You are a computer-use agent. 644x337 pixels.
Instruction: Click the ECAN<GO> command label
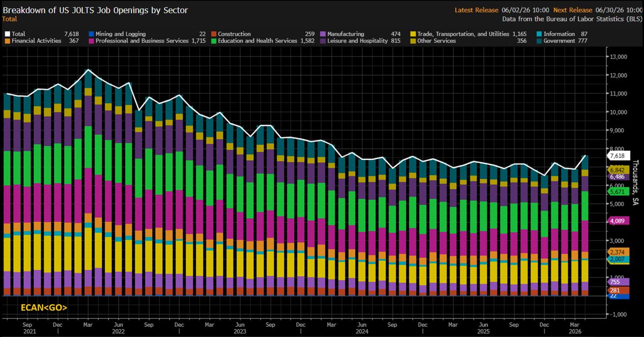coord(44,308)
